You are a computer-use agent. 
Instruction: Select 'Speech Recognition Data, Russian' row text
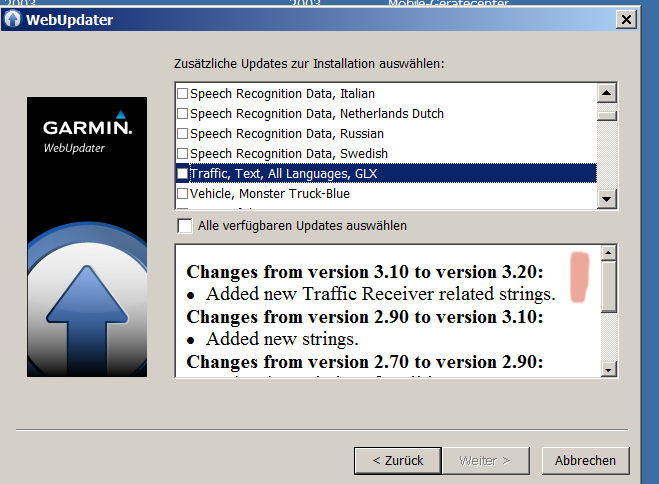pyautogui.click(x=287, y=134)
